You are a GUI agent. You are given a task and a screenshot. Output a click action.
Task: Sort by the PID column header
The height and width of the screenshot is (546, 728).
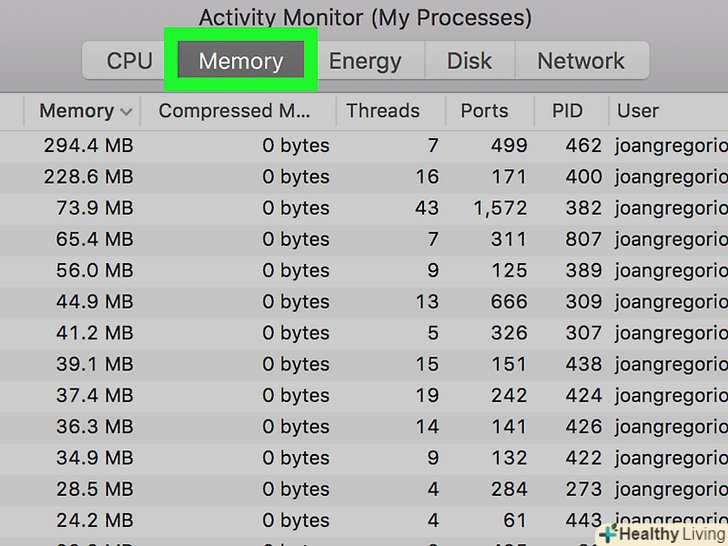568,111
